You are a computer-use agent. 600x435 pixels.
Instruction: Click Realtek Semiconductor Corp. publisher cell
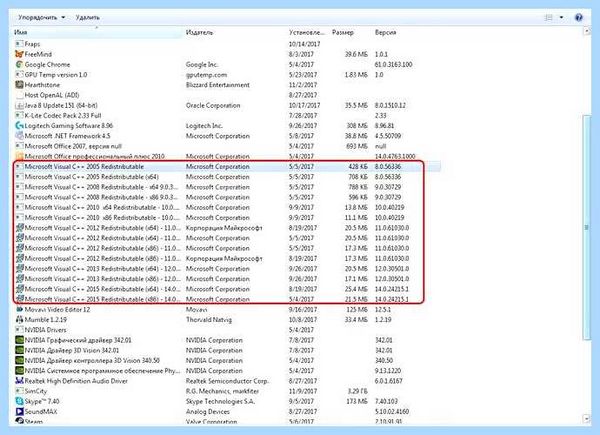(x=228, y=381)
